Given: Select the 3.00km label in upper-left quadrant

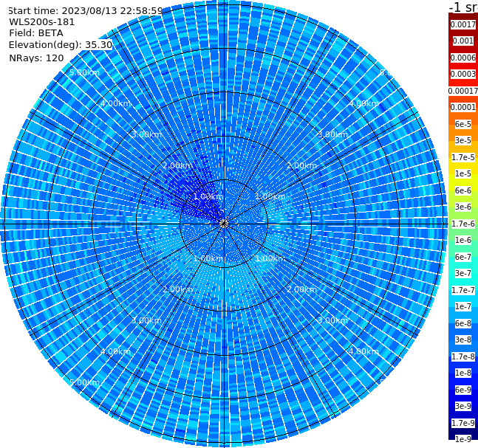Looking at the screenshot, I should click(x=146, y=134).
